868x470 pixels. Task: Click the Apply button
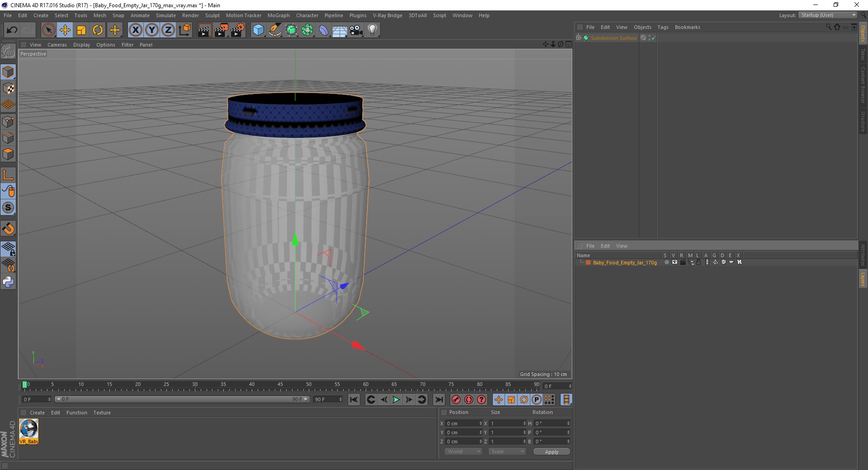[x=552, y=452]
